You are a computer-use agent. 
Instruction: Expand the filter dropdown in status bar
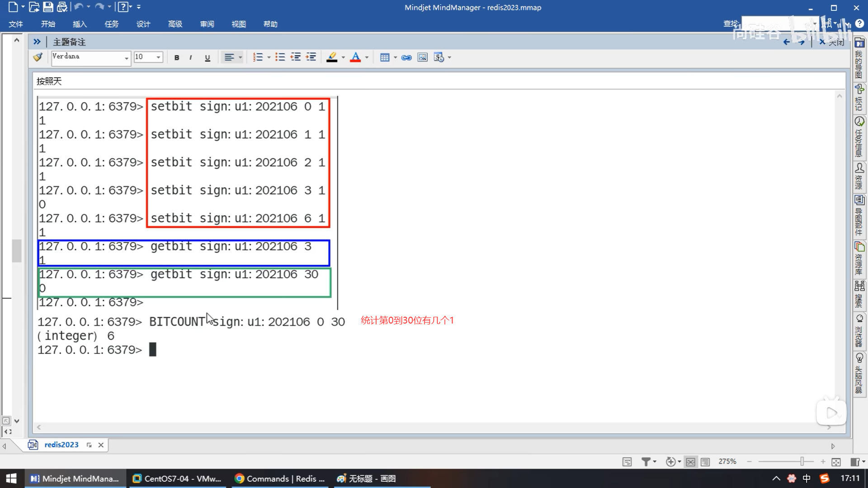click(x=655, y=462)
